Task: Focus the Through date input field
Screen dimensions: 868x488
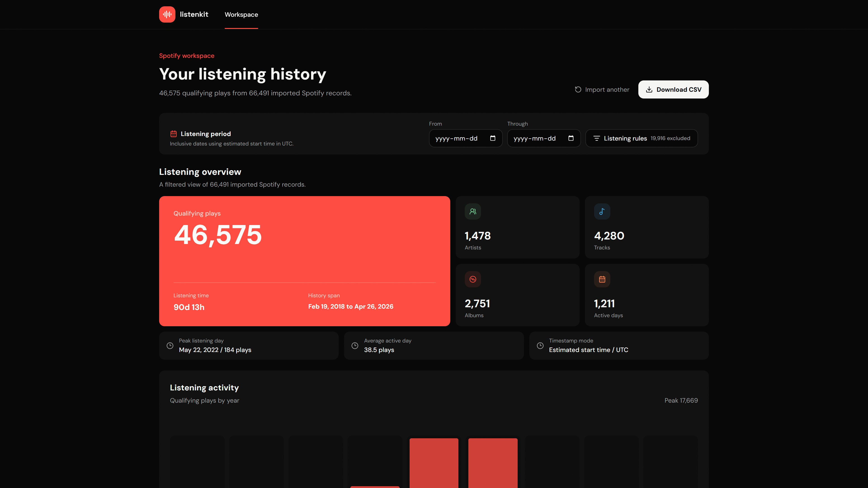Action: click(x=544, y=138)
